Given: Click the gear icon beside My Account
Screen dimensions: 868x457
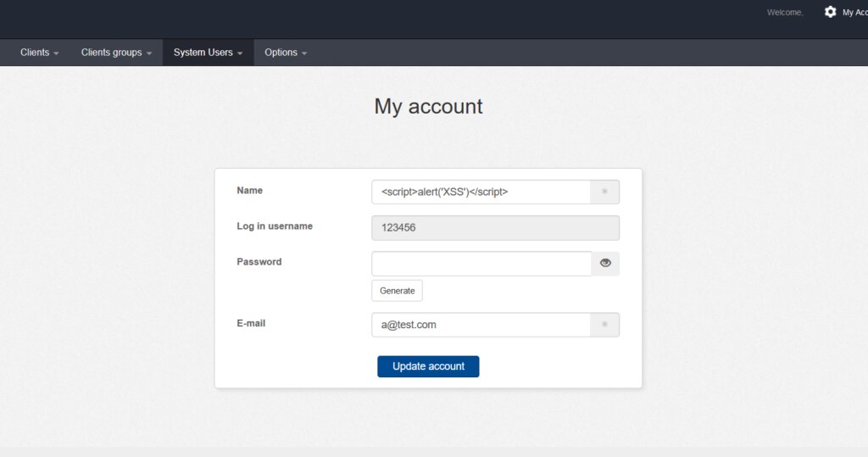Looking at the screenshot, I should pyautogui.click(x=830, y=12).
